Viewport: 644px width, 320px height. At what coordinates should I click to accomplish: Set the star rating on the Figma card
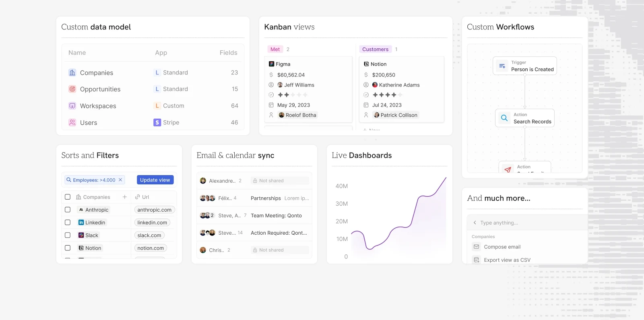click(293, 95)
